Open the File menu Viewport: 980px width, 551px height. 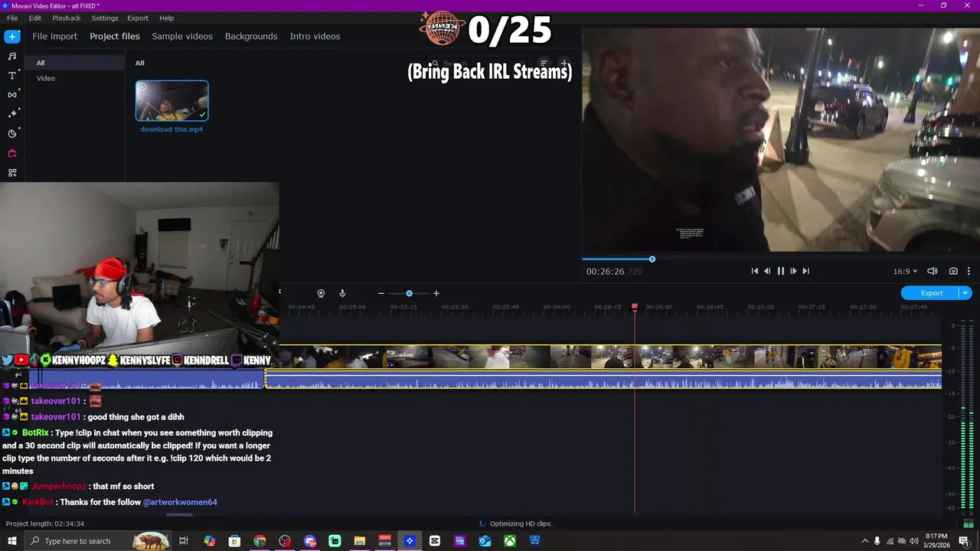coord(12,18)
